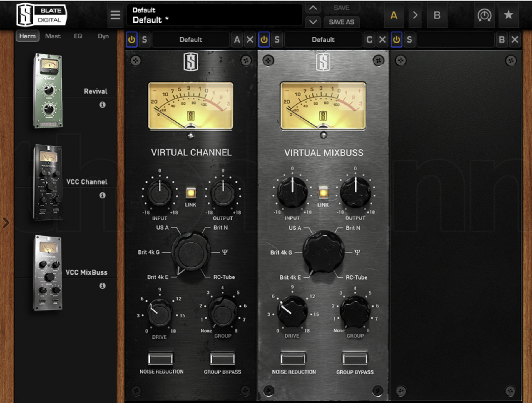Viewport: 532px width, 403px height.
Task: Switch to the Dyn tab
Action: [103, 36]
